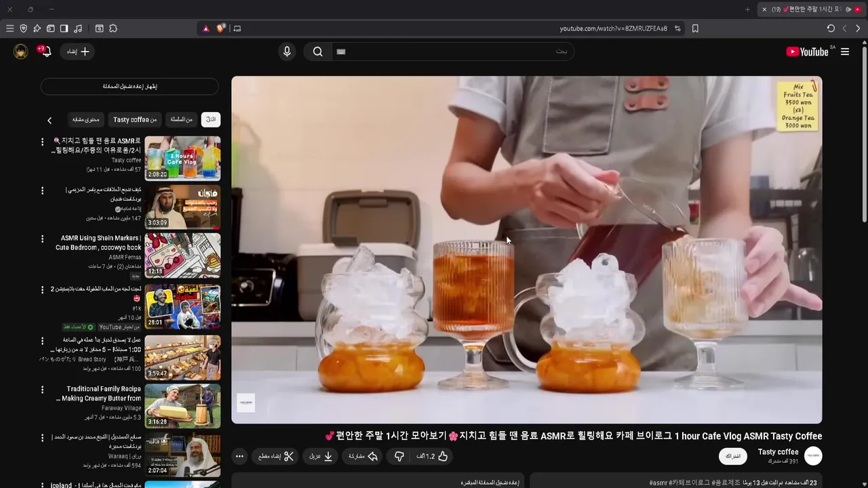Image resolution: width=868 pixels, height=488 pixels.
Task: Open the more actions three-dot button under the video
Action: point(239,456)
